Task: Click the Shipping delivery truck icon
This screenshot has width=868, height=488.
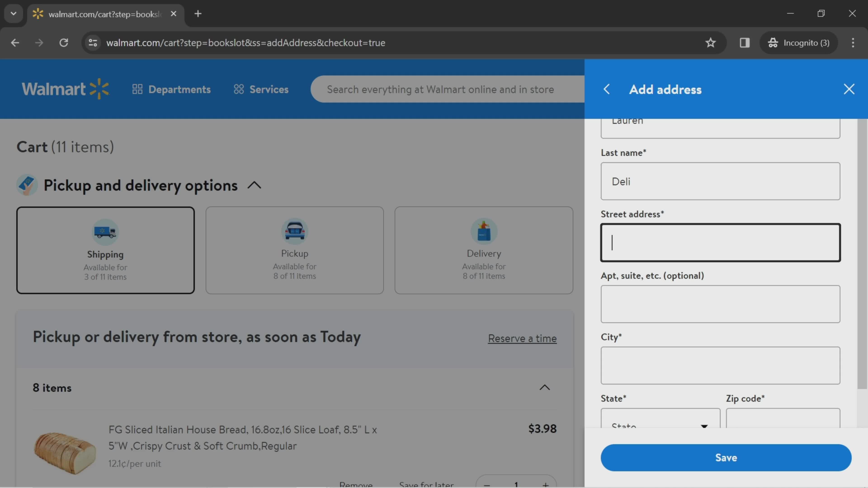Action: pyautogui.click(x=104, y=232)
